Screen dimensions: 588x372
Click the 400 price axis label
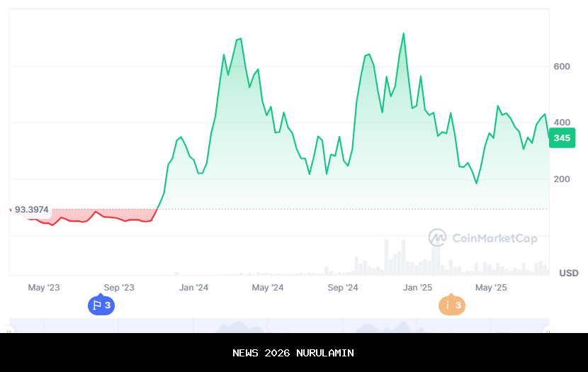[561, 123]
